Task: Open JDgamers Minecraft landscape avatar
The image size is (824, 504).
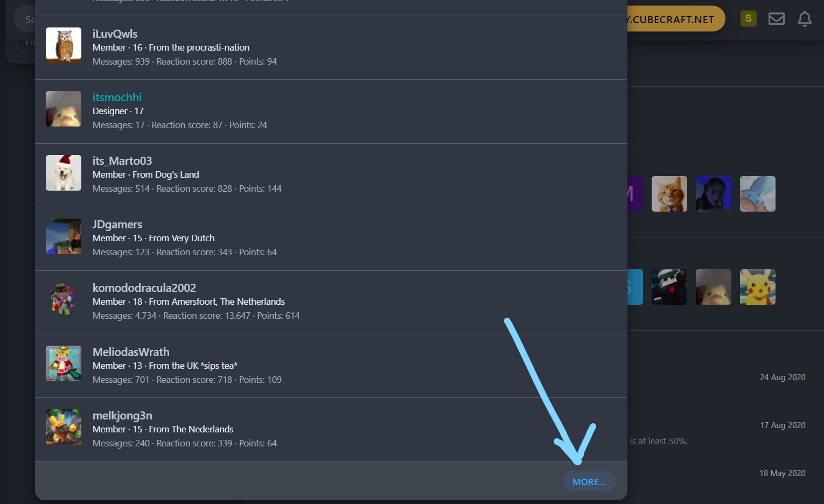Action: pyautogui.click(x=64, y=236)
